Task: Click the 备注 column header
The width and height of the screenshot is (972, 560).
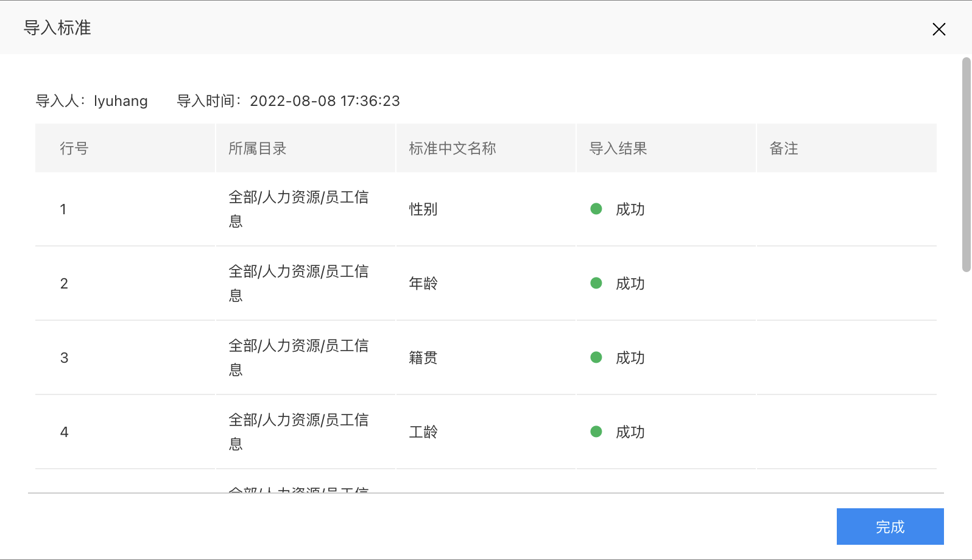Action: pyautogui.click(x=847, y=149)
